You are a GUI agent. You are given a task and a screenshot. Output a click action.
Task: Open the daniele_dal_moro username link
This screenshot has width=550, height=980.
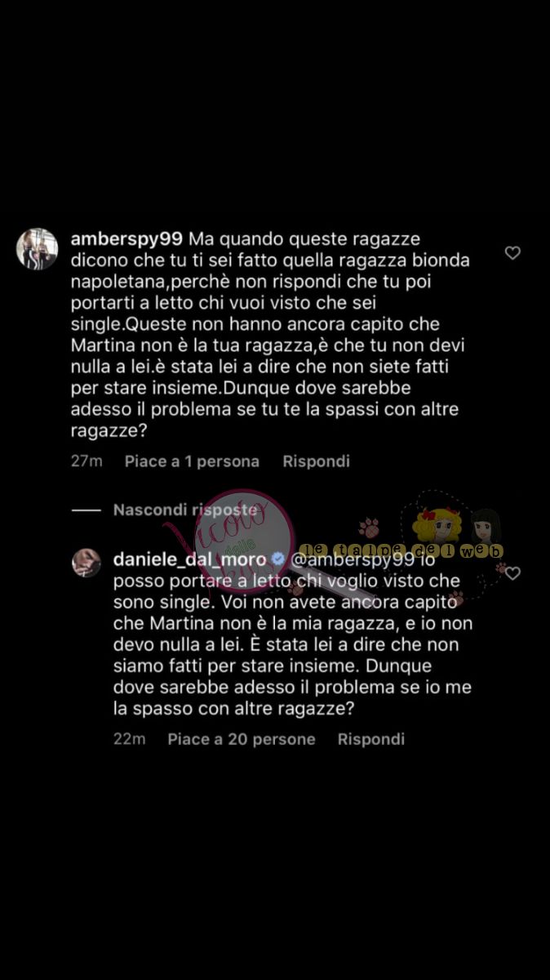point(192,559)
